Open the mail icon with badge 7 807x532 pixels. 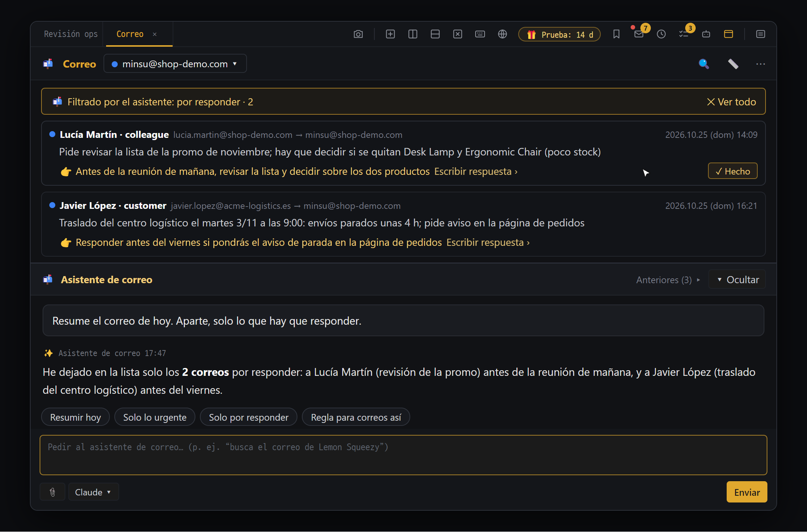click(x=639, y=34)
